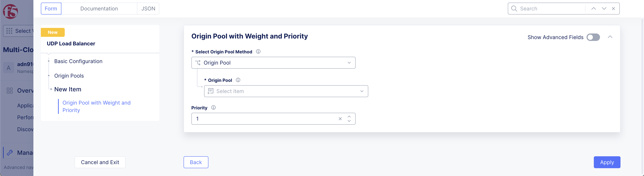Click info icon beside Select Origin Pool Method
Image resolution: width=644 pixels, height=176 pixels.
coord(258,52)
